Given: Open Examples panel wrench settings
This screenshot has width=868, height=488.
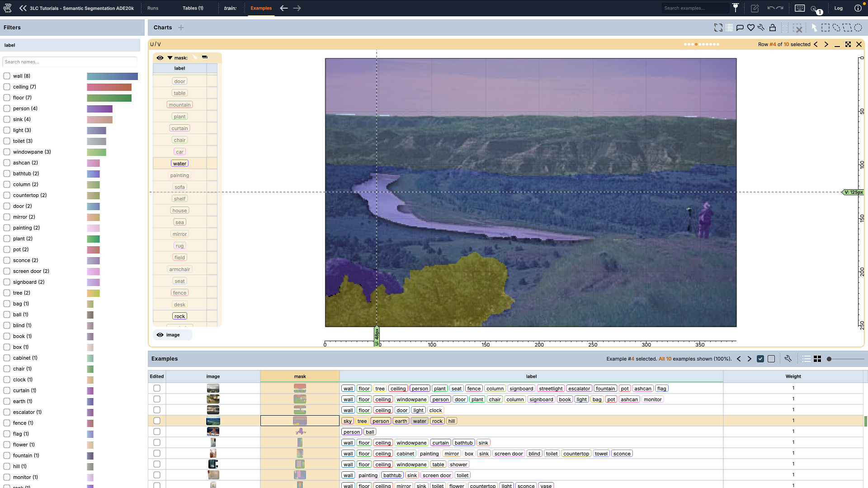Looking at the screenshot, I should coord(788,359).
